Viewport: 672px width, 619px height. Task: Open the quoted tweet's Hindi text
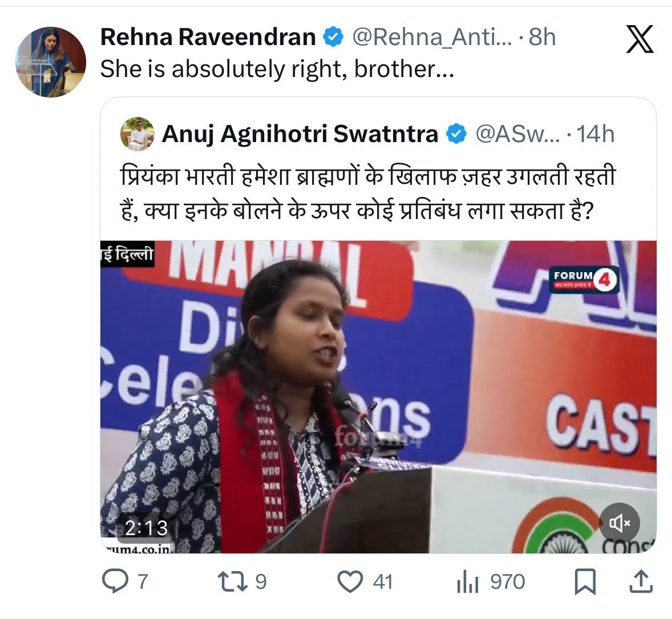coord(368,193)
